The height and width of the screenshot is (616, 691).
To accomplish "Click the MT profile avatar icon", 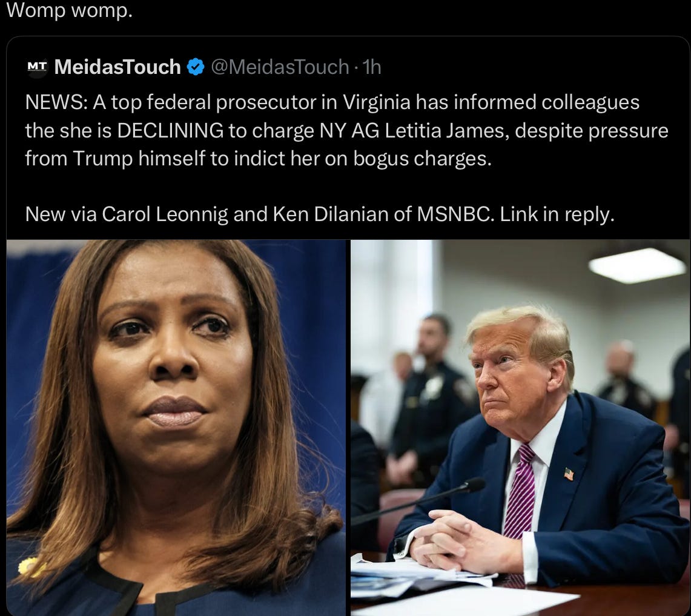I will click(38, 67).
